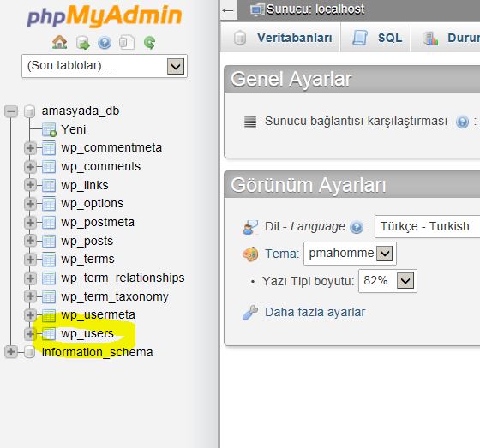Expand the wp_links table node
This screenshot has width=480, height=448.
(30, 185)
